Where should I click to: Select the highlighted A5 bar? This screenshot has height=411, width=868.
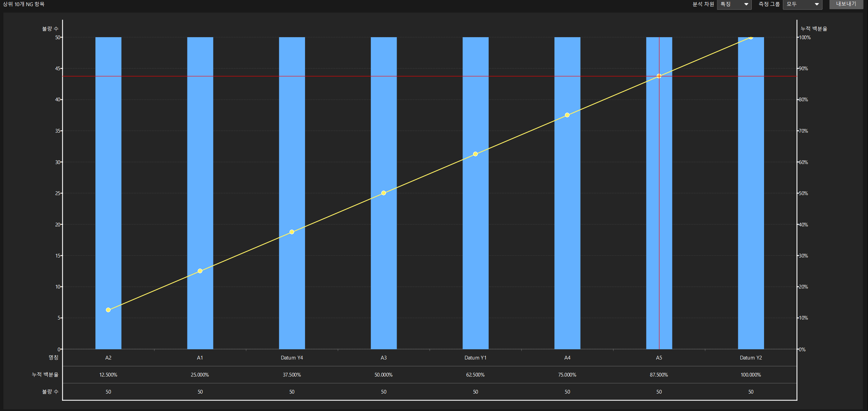click(x=659, y=193)
